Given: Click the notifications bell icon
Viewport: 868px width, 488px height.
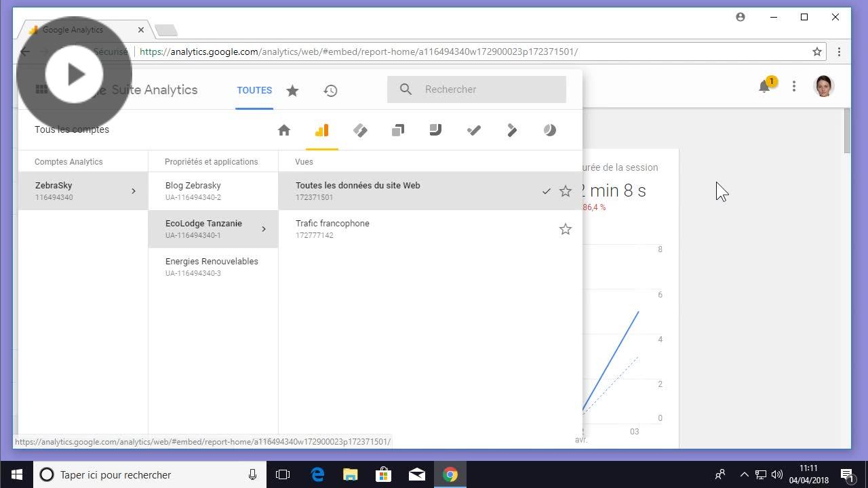Looking at the screenshot, I should [764, 87].
